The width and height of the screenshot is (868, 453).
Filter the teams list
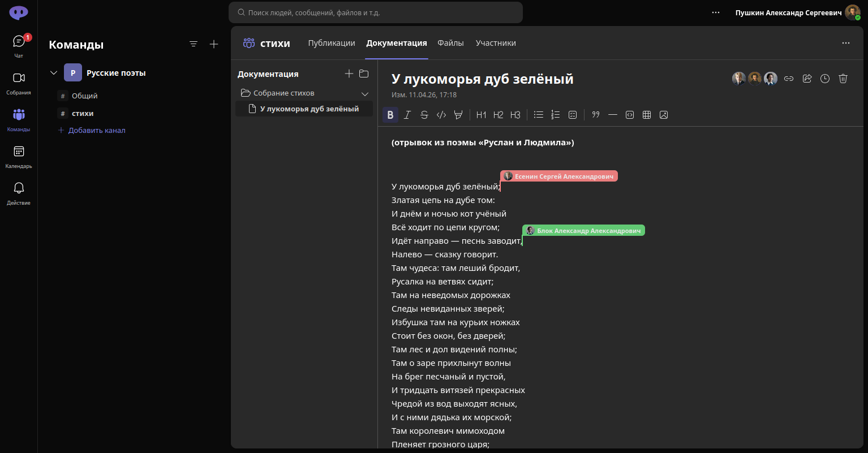194,44
